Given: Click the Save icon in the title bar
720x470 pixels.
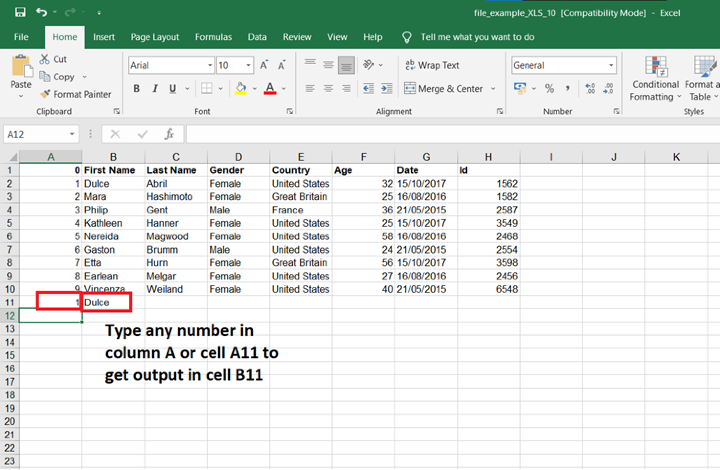Looking at the screenshot, I should click(20, 12).
